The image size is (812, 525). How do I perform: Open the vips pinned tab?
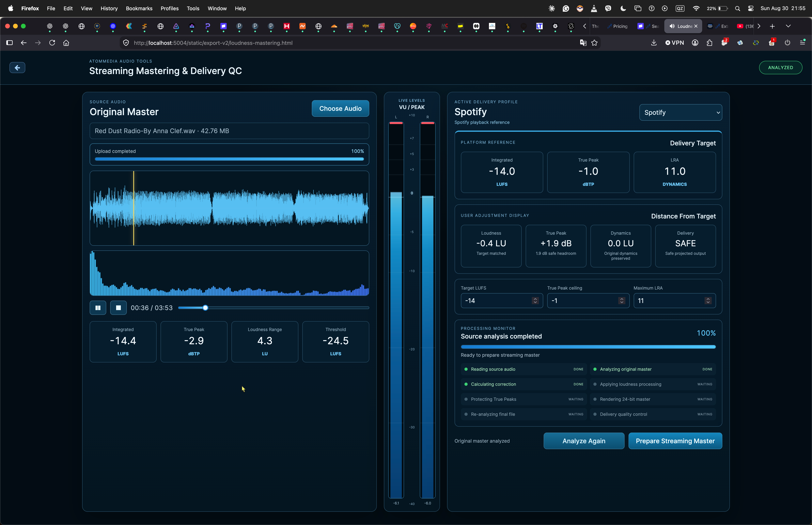point(366,26)
